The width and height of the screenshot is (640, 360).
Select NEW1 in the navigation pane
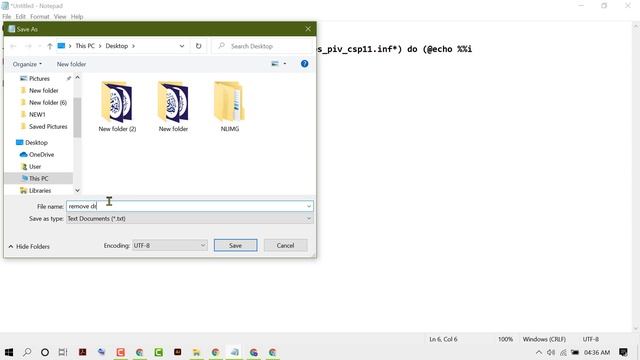click(37, 115)
